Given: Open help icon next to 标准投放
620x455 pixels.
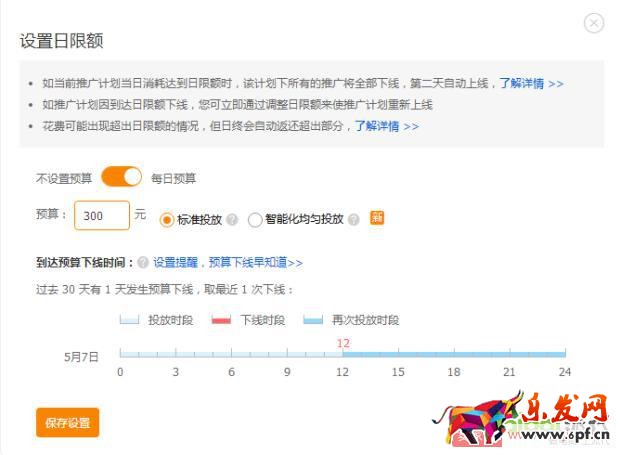Looking at the screenshot, I should pos(232,220).
